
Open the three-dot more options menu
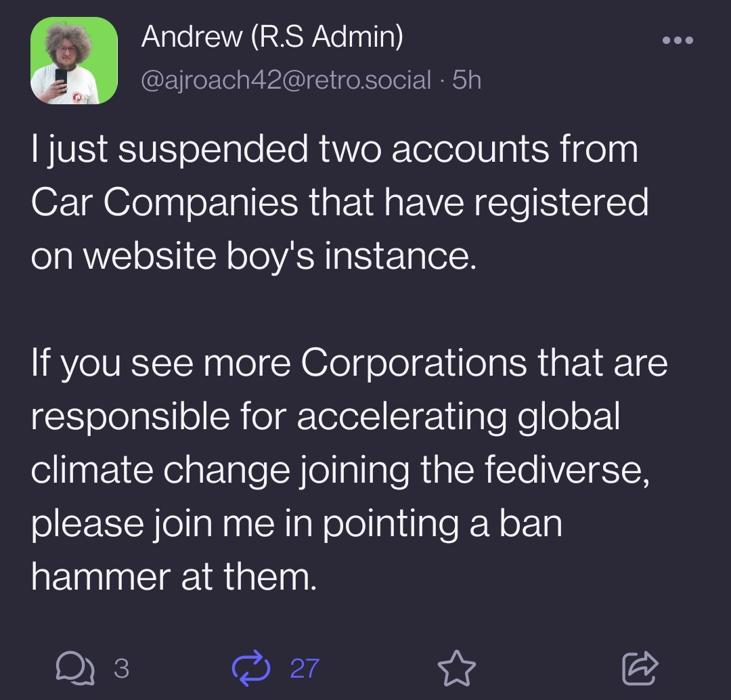pyautogui.click(x=678, y=40)
